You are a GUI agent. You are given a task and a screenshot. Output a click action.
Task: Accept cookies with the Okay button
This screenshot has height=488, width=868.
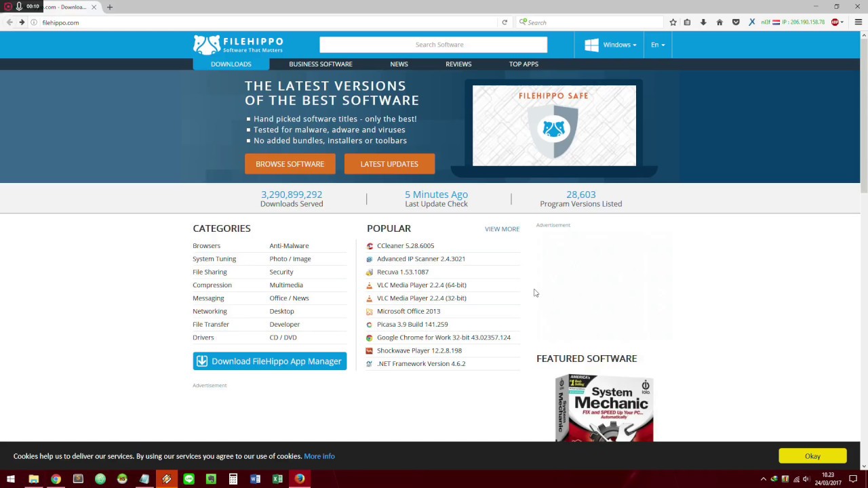(812, 456)
